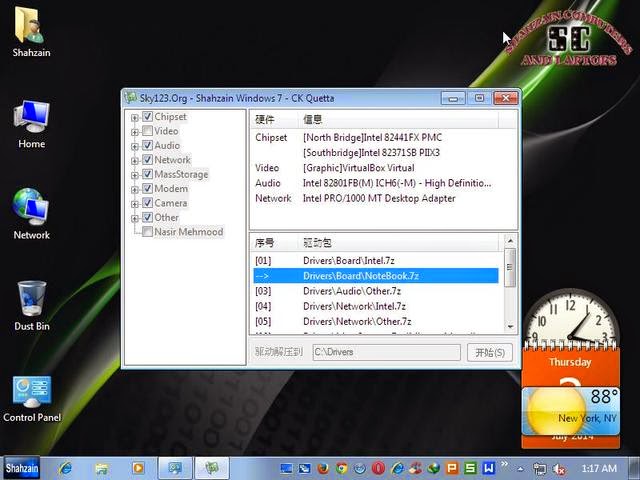Open the network tray icon
The width and height of the screenshot is (640, 480).
(540, 469)
